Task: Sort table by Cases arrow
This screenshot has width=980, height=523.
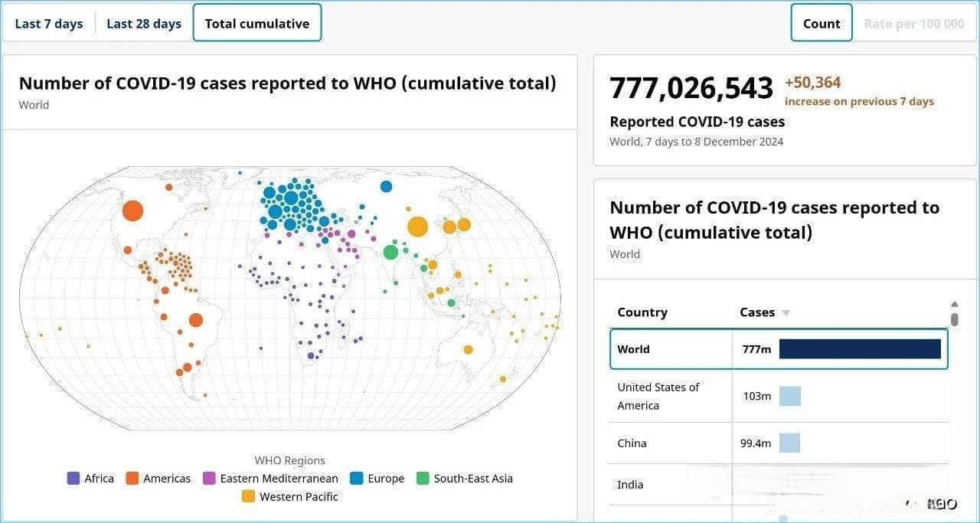Action: (x=786, y=313)
